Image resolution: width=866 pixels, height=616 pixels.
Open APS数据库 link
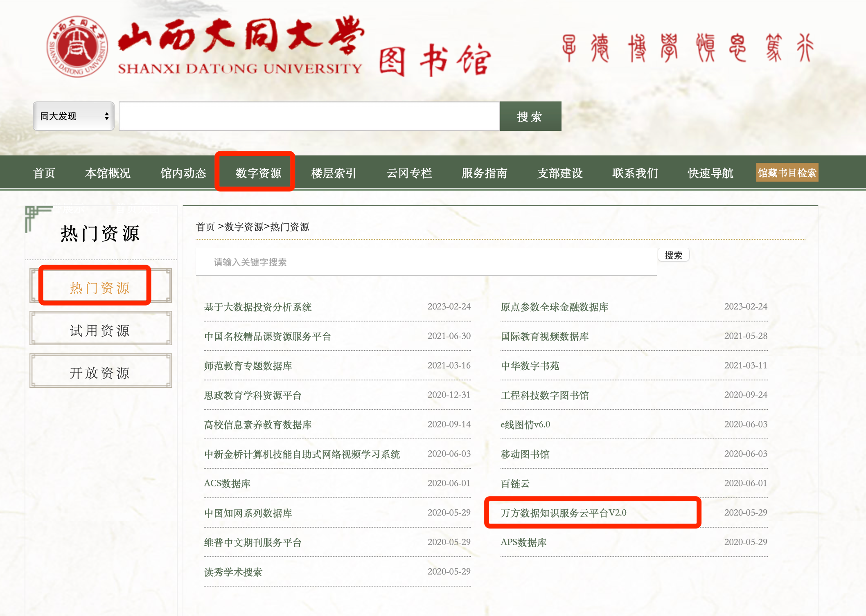pyautogui.click(x=524, y=542)
